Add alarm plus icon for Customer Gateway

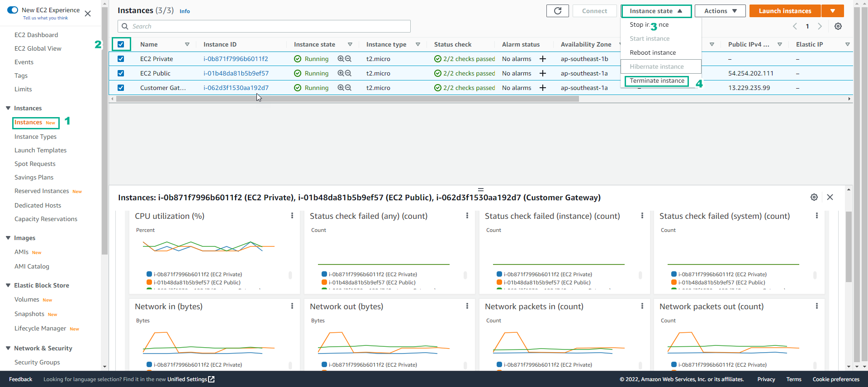click(543, 88)
